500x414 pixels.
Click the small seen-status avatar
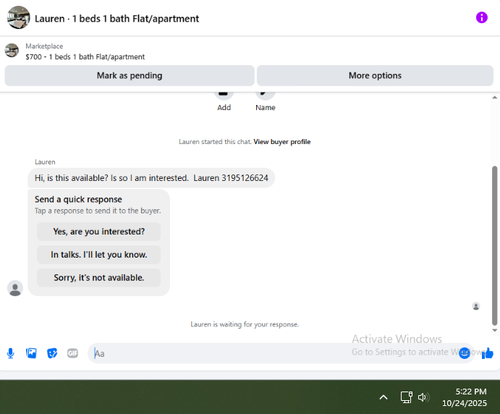pyautogui.click(x=476, y=306)
